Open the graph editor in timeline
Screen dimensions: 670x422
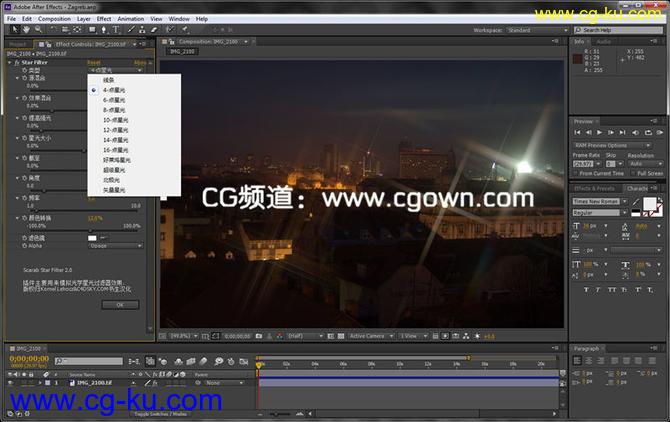pos(244,361)
